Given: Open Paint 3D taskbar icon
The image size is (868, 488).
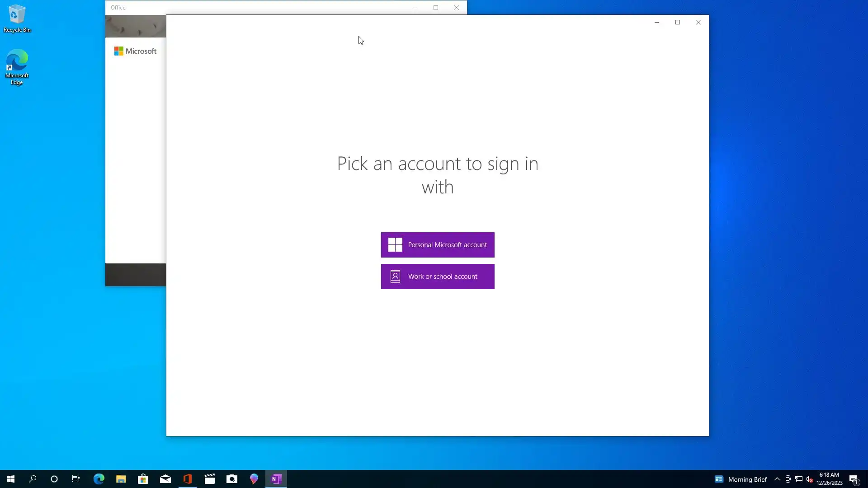Looking at the screenshot, I should click(254, 479).
